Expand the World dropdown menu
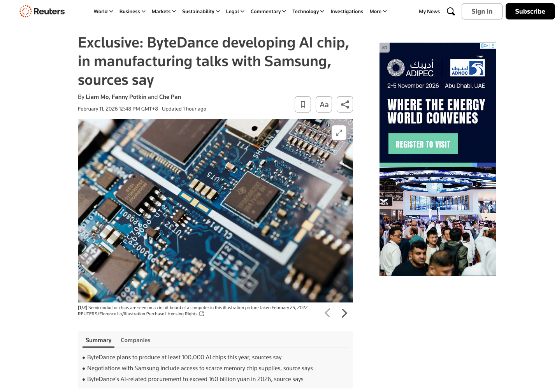The height and width of the screenshot is (392, 557). 103,12
